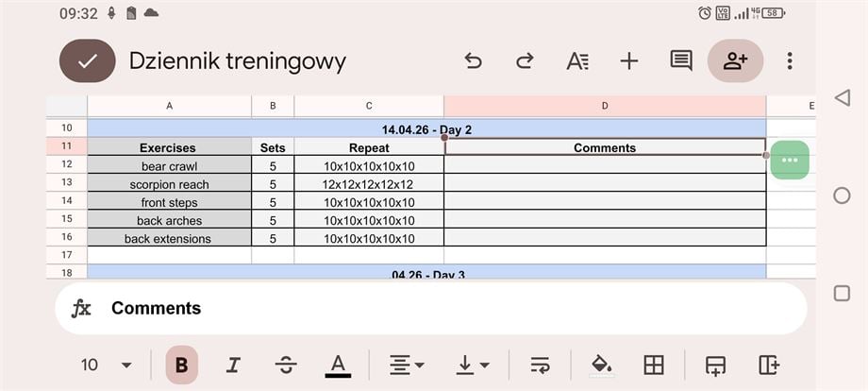Open the three-dot overflow menu
This screenshot has height=391, width=868.
tap(790, 61)
